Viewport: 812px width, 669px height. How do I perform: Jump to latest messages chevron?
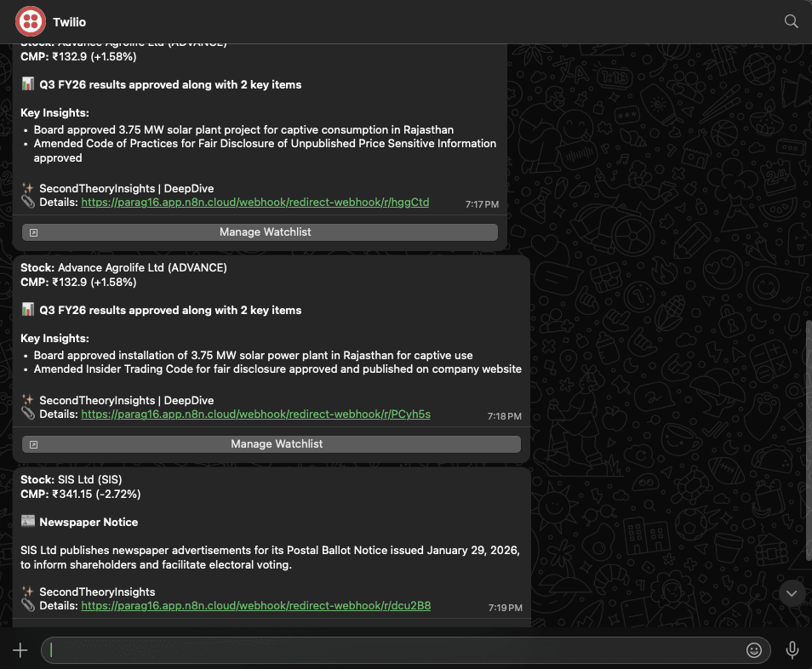tap(792, 593)
